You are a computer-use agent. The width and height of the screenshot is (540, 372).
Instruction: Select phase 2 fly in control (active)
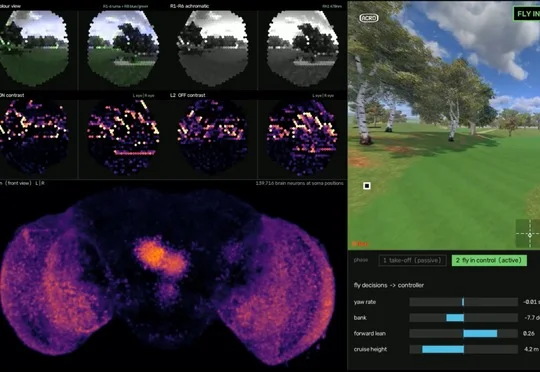click(489, 260)
